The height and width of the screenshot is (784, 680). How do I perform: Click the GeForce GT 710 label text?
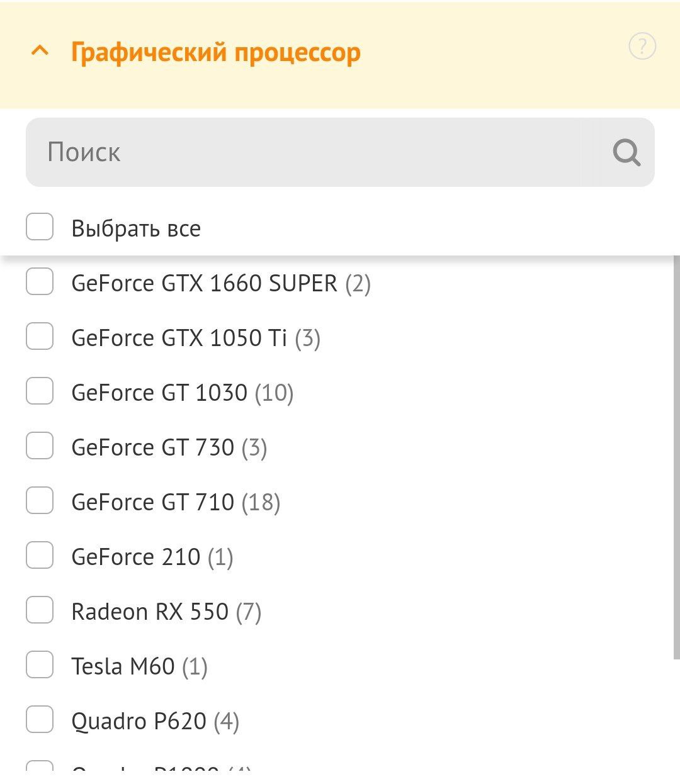tap(152, 502)
